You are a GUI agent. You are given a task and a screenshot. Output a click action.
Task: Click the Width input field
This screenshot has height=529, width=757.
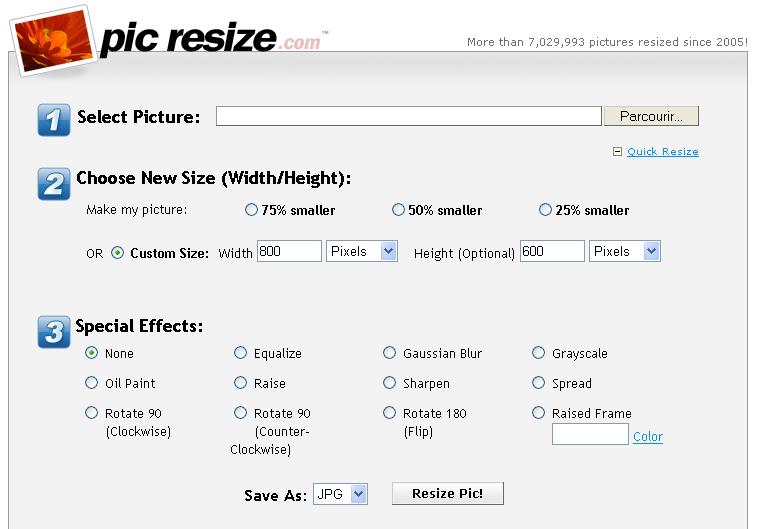[289, 251]
